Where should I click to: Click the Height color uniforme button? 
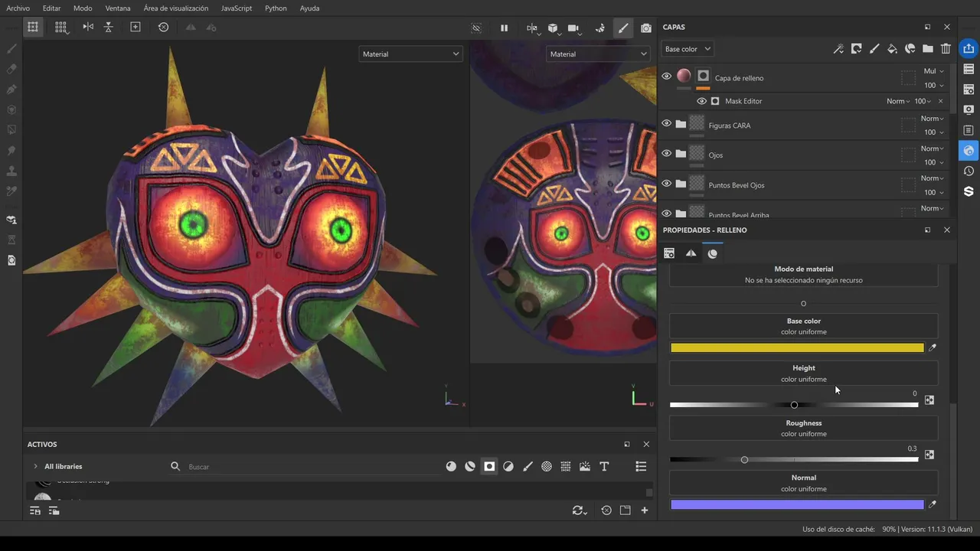[x=804, y=373]
